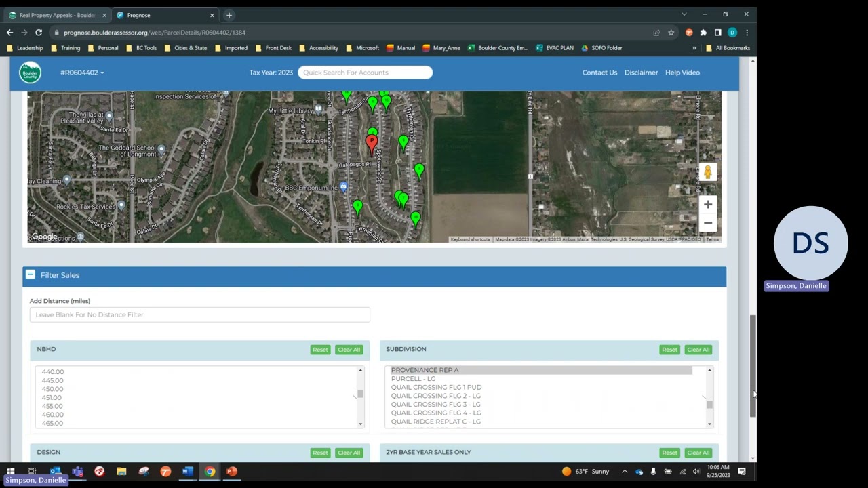Focus the Quick Search For Accounts field

(x=365, y=73)
